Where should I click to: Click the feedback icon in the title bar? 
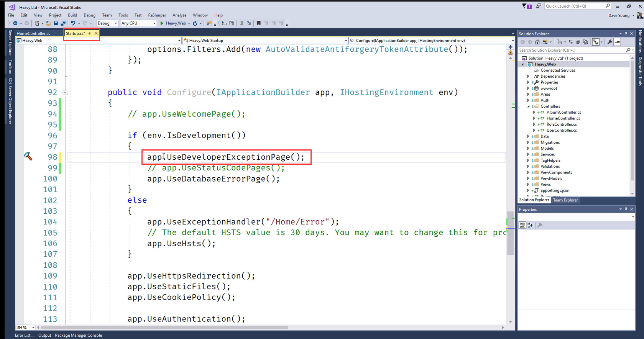tap(539, 6)
